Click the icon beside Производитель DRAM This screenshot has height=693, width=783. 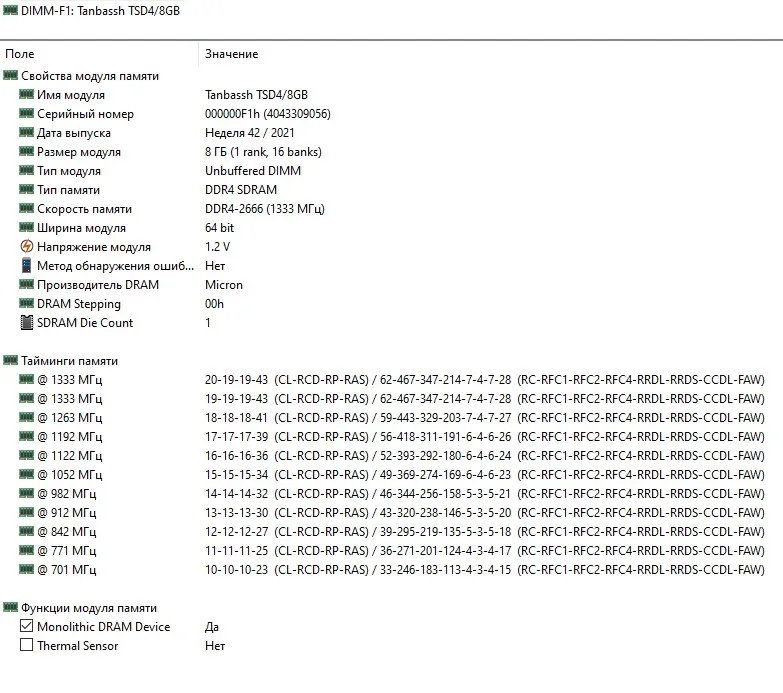(26, 284)
